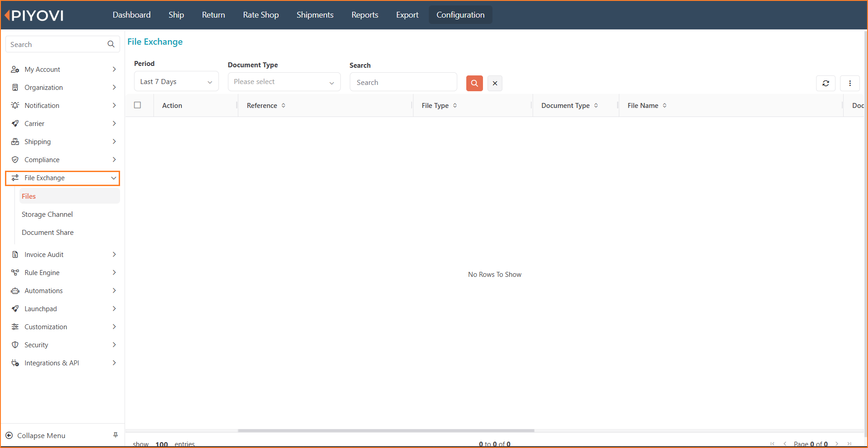Open the three-dot more options menu
Viewport: 868px width, 448px height.
point(850,83)
